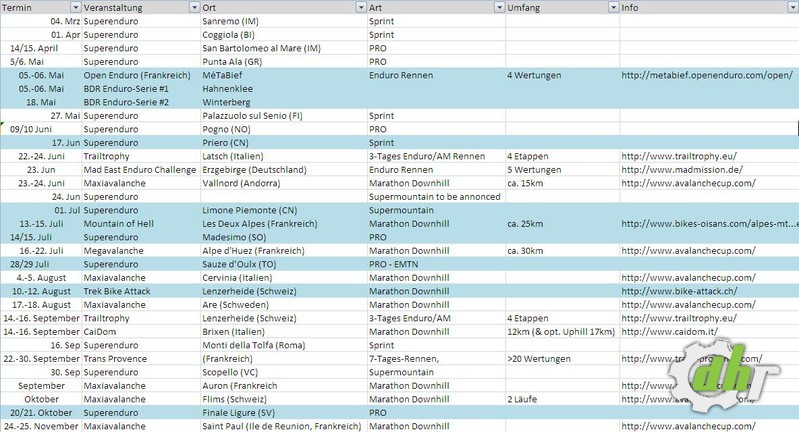Open the caidom.it link
This screenshot has height=432, width=799.
pyautogui.click(x=670, y=332)
